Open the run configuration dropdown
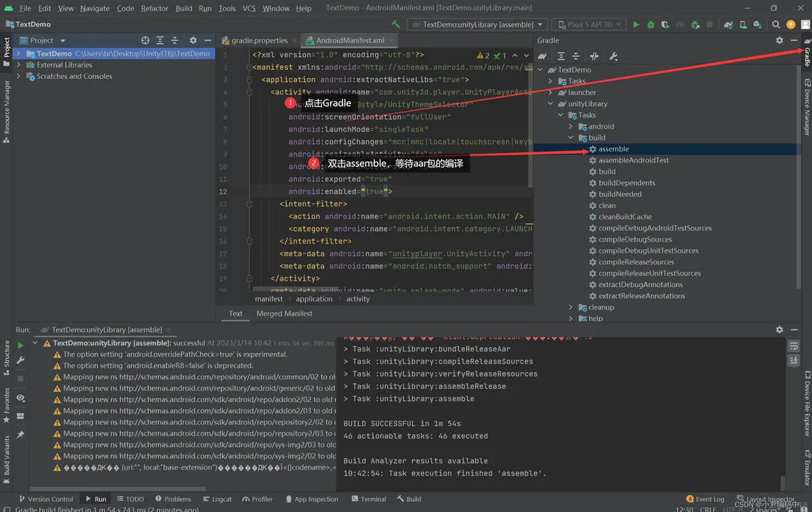This screenshot has height=512, width=812. (477, 24)
